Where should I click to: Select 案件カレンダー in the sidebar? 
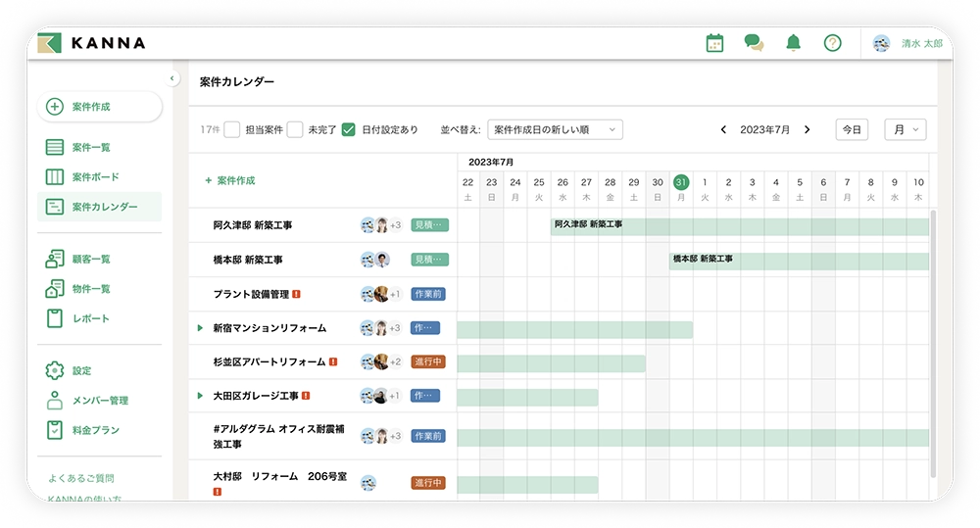99,207
